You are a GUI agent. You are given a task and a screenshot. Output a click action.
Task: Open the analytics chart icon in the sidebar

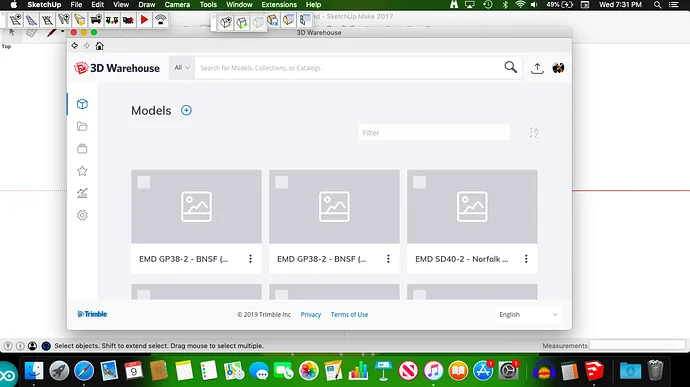tap(82, 193)
